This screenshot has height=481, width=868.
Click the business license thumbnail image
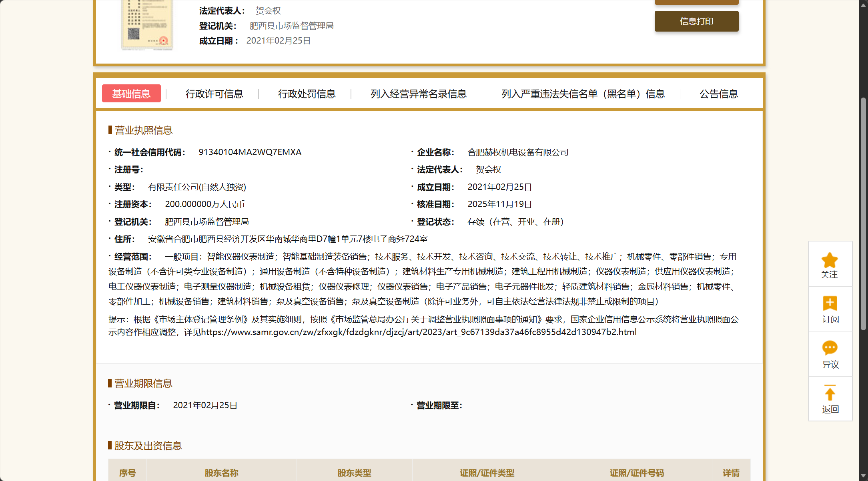[x=147, y=25]
